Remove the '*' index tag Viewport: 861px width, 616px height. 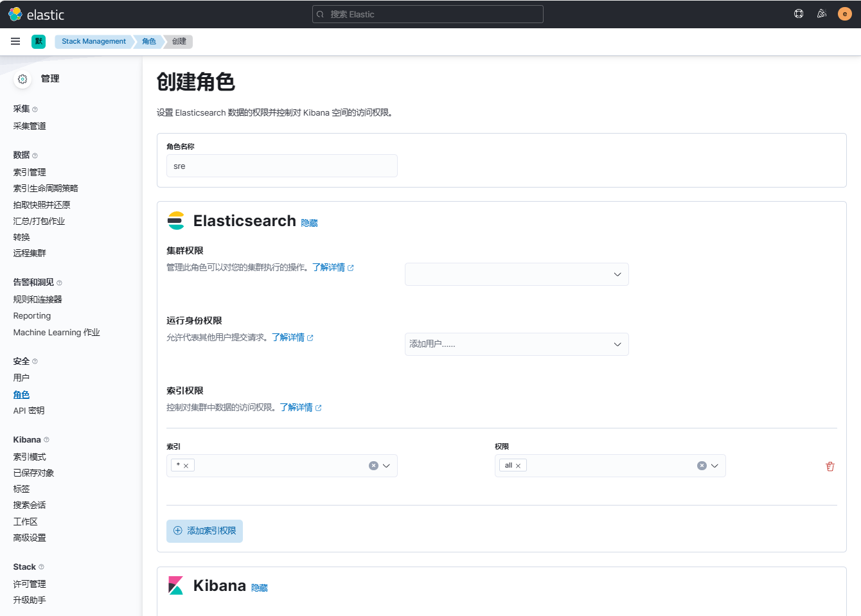click(x=186, y=466)
